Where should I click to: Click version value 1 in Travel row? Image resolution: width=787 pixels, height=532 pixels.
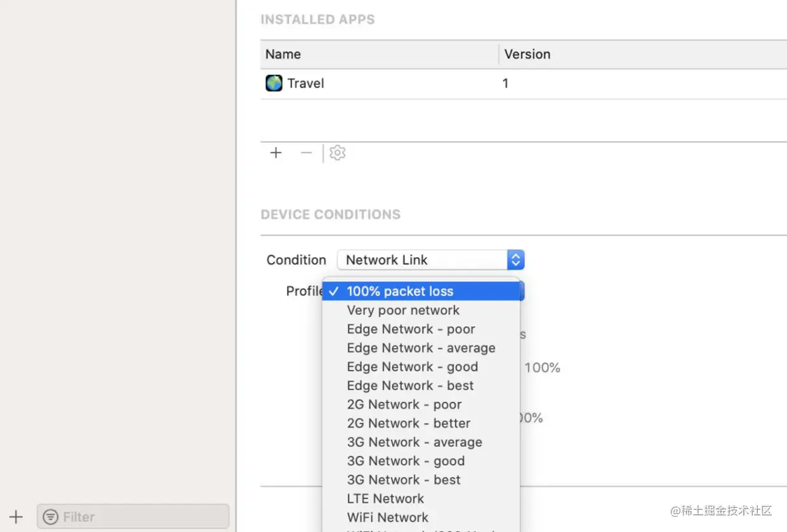(505, 83)
